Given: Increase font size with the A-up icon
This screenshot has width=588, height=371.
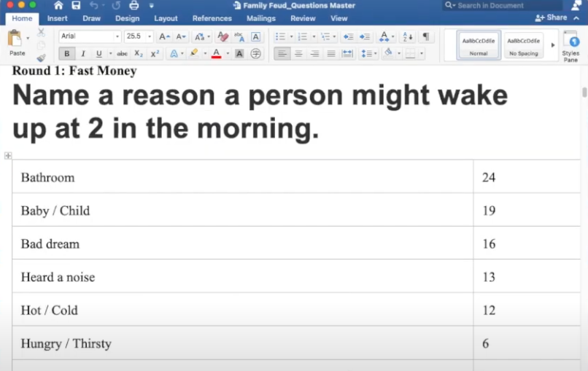Looking at the screenshot, I should pos(164,36).
